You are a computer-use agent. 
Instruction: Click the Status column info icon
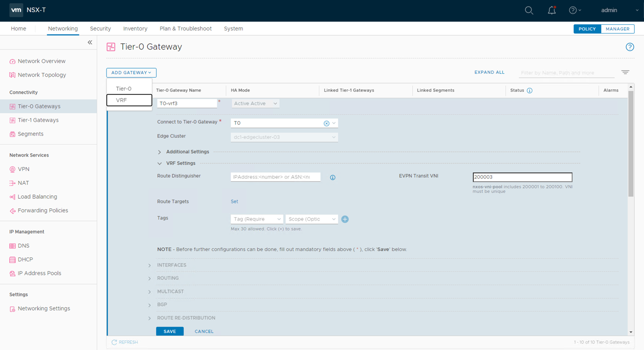(x=530, y=91)
